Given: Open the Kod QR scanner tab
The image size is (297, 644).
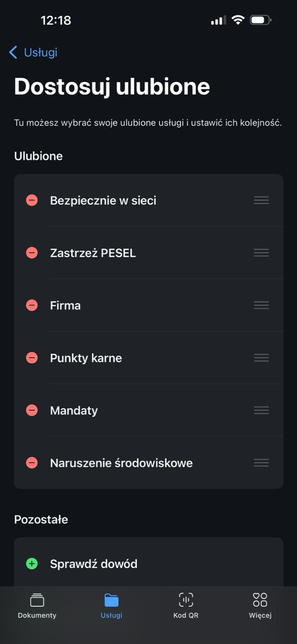Looking at the screenshot, I should pyautogui.click(x=186, y=606).
